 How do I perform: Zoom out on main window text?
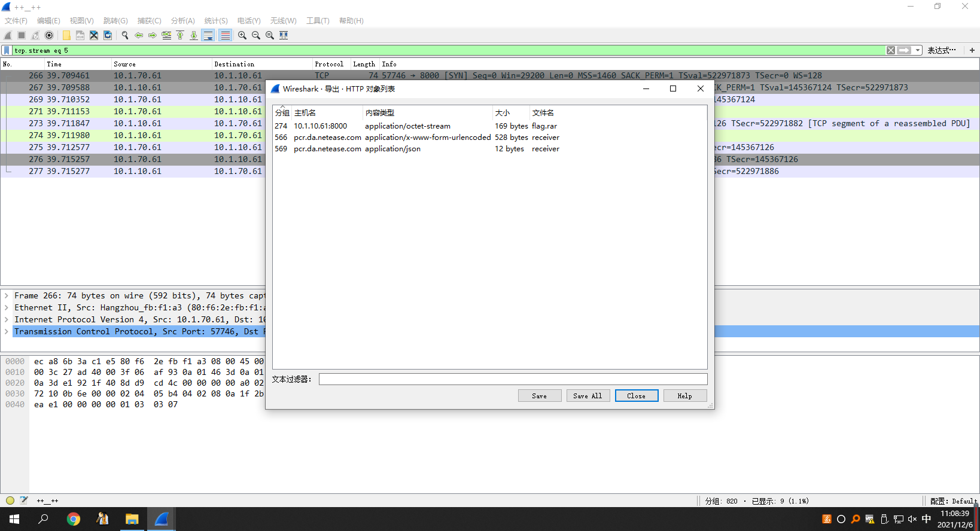(256, 35)
